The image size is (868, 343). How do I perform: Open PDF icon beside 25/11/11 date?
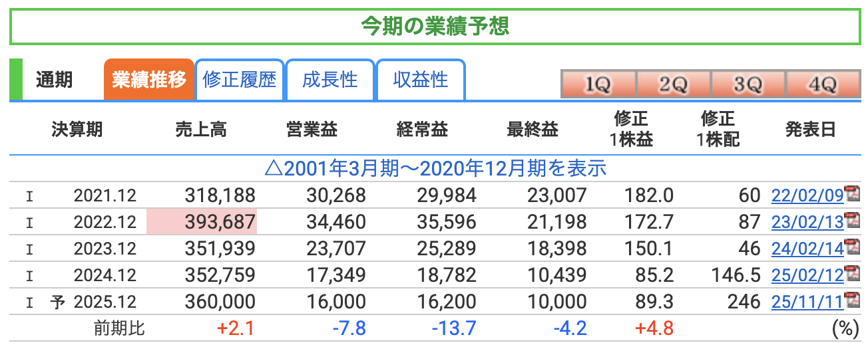pos(852,301)
